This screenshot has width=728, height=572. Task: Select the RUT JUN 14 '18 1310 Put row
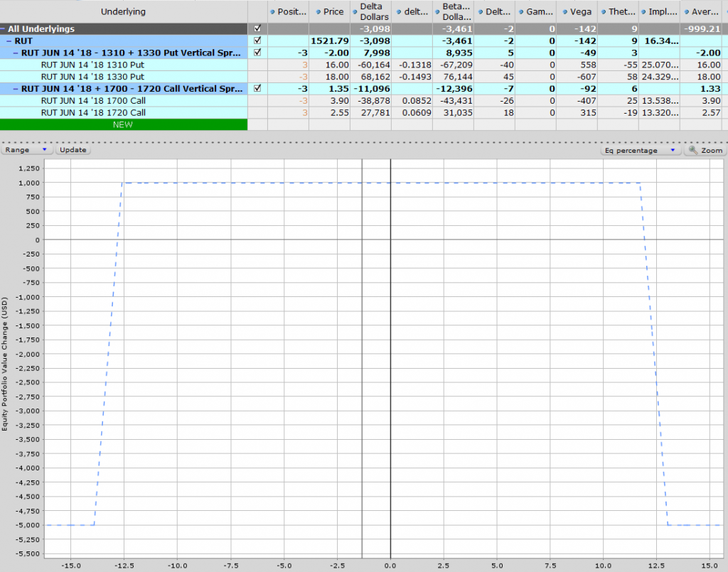[92, 64]
